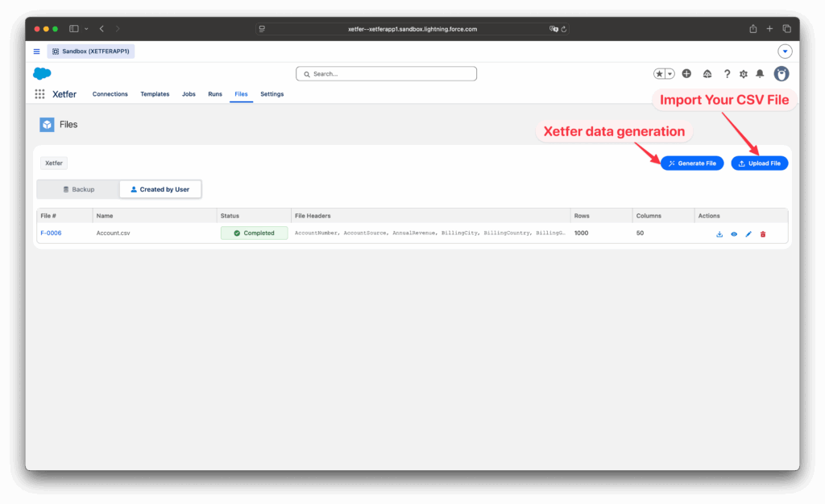The width and height of the screenshot is (825, 504).
Task: Show the browser tab overview
Action: point(786,29)
